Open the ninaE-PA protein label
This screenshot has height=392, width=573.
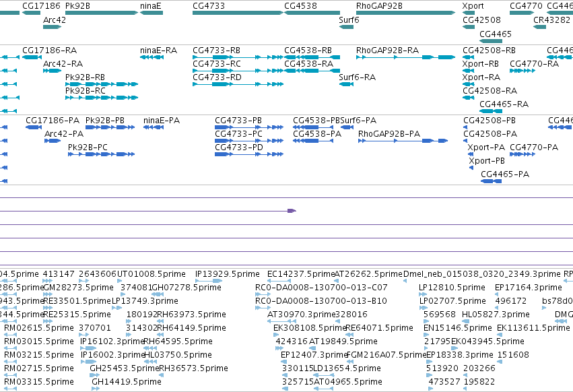coord(162,121)
